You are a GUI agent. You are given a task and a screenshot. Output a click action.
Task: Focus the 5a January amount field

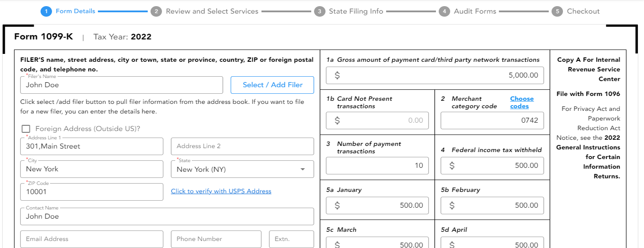[377, 205]
